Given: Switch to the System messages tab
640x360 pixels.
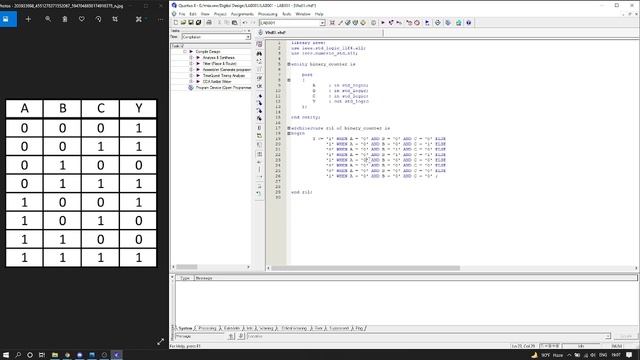Looking at the screenshot, I should 185,328.
